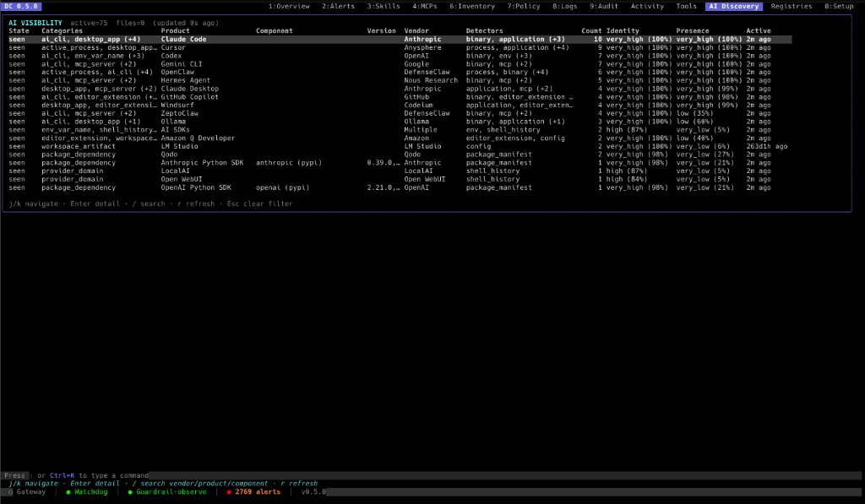This screenshot has width=865, height=504.
Task: Open the 0:Setup tab
Action: point(839,6)
